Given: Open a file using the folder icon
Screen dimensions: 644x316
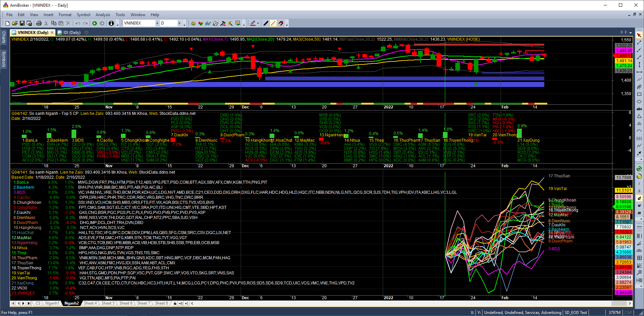Looking at the screenshot, I should (x=15, y=23).
